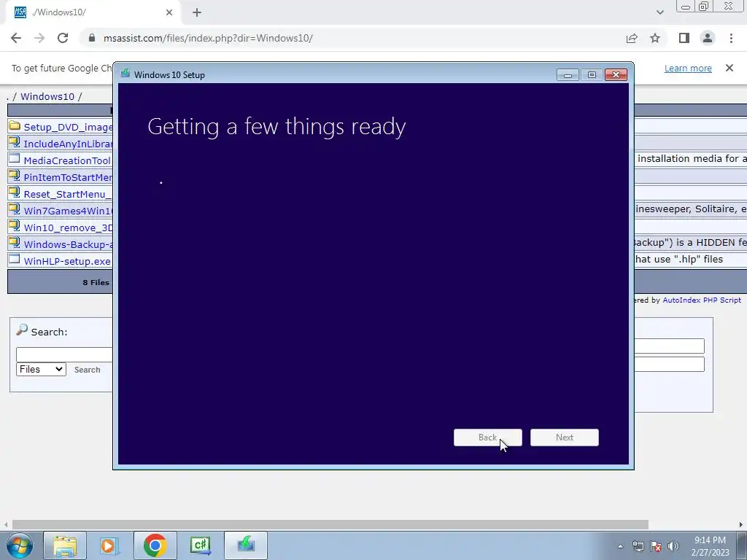Open Windows Media Player from taskbar
The image size is (747, 560).
tap(109, 545)
